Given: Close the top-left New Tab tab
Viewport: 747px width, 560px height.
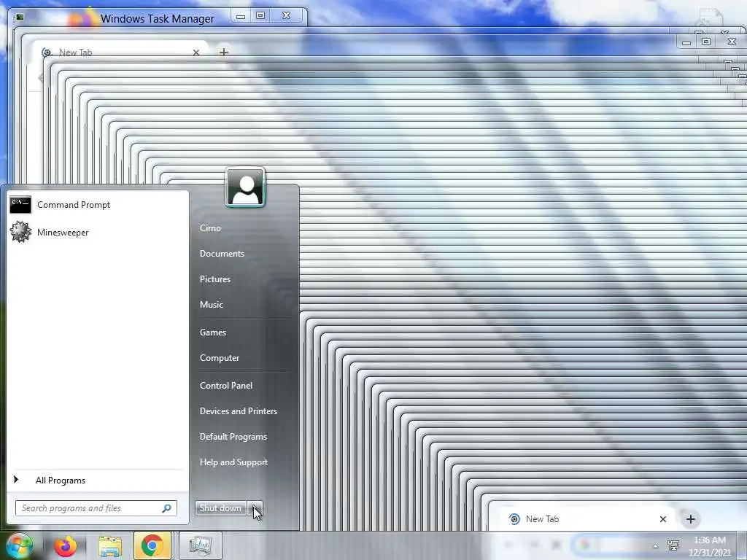Looking at the screenshot, I should coord(196,52).
